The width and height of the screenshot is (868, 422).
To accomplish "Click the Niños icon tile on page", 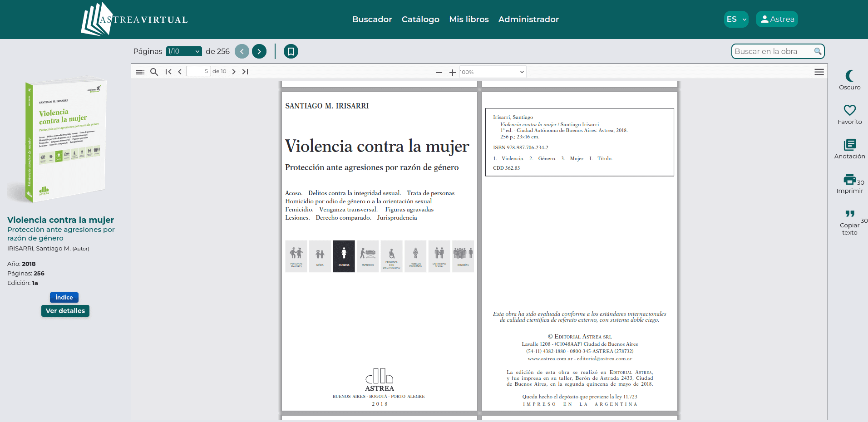I will [320, 256].
